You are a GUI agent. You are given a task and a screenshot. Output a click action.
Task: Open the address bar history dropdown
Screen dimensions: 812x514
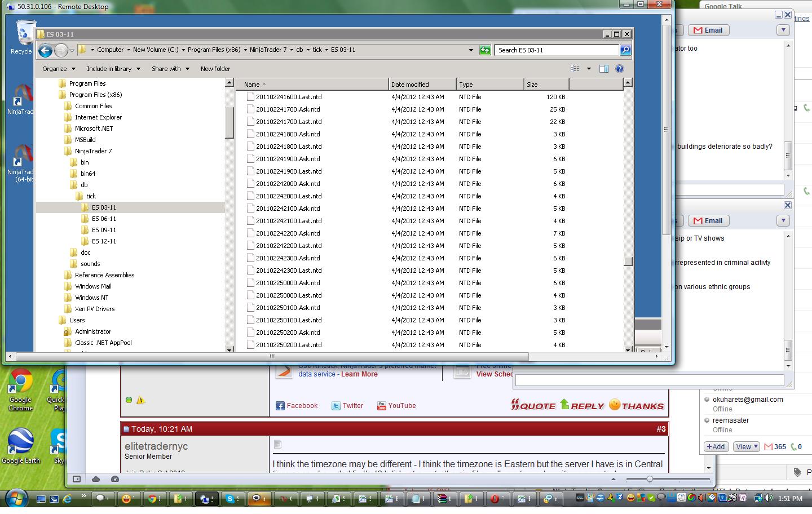coord(471,50)
